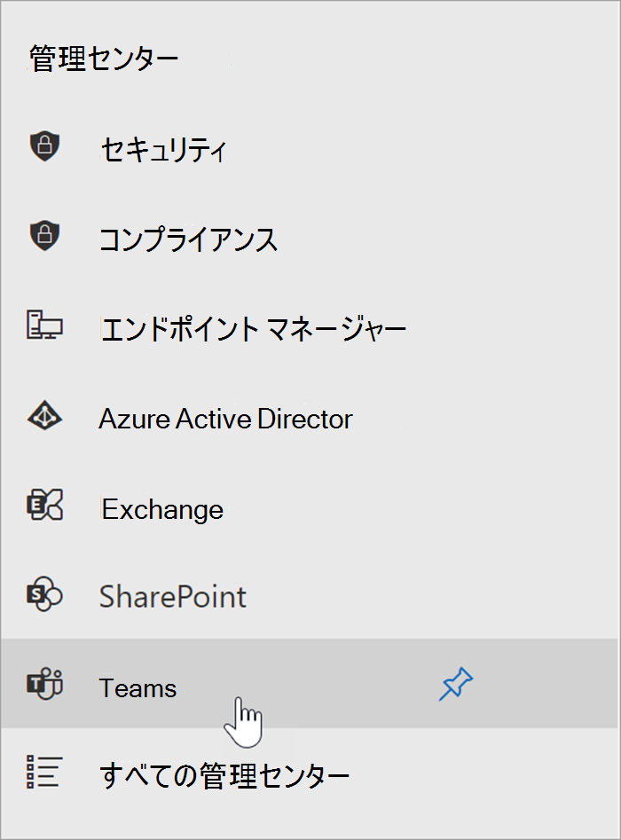Image resolution: width=621 pixels, height=840 pixels.
Task: Click the Azure Active Directory diamond icon
Action: coord(44,416)
